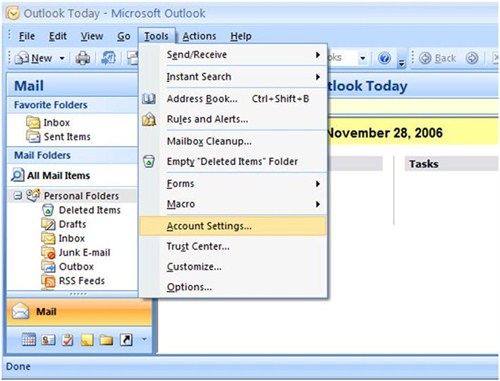Open the Actions menu
This screenshot has height=381, width=500.
(x=199, y=36)
